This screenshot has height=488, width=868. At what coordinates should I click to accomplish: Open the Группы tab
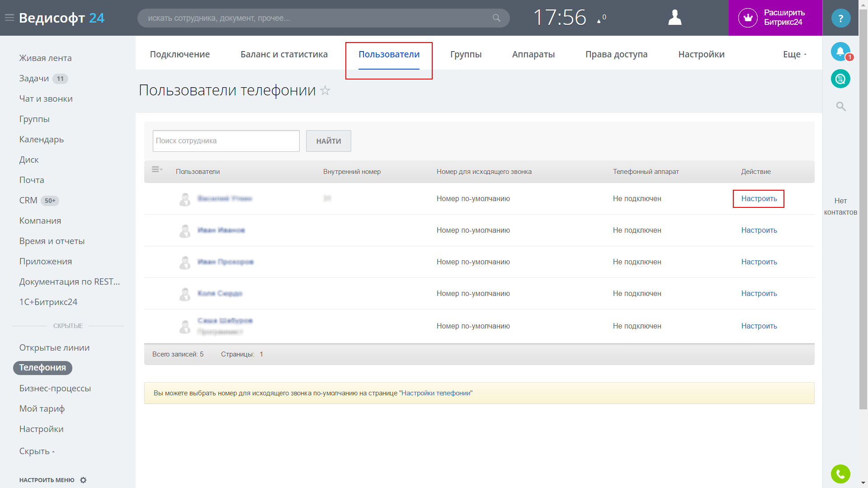pos(466,54)
